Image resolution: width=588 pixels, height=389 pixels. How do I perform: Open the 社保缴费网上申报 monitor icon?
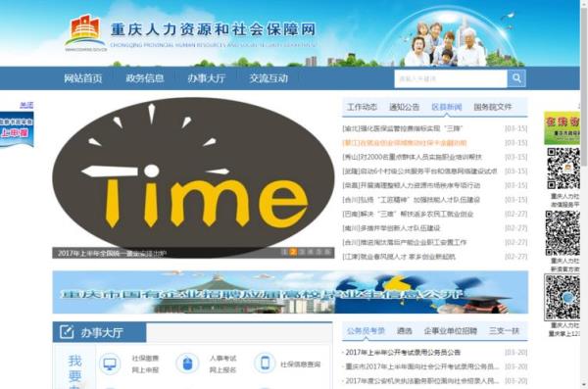tap(110, 364)
